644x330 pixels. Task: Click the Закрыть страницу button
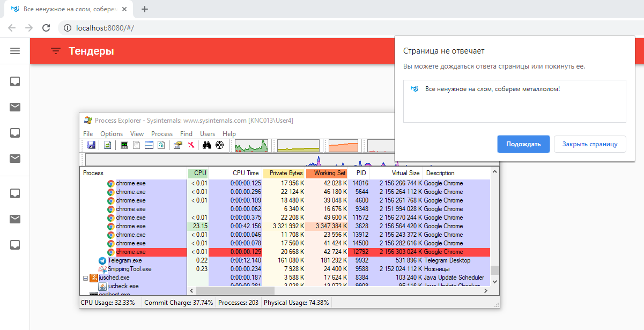click(590, 144)
